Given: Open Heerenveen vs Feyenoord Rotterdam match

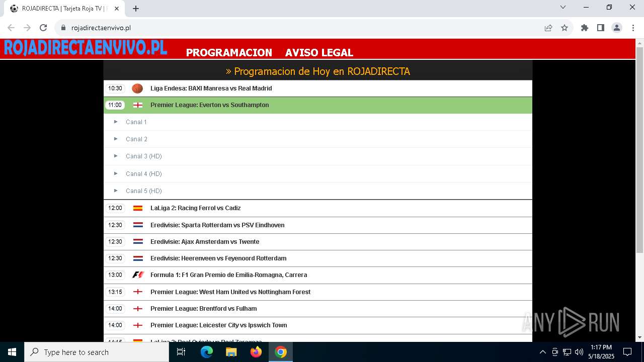Looking at the screenshot, I should [x=317, y=258].
